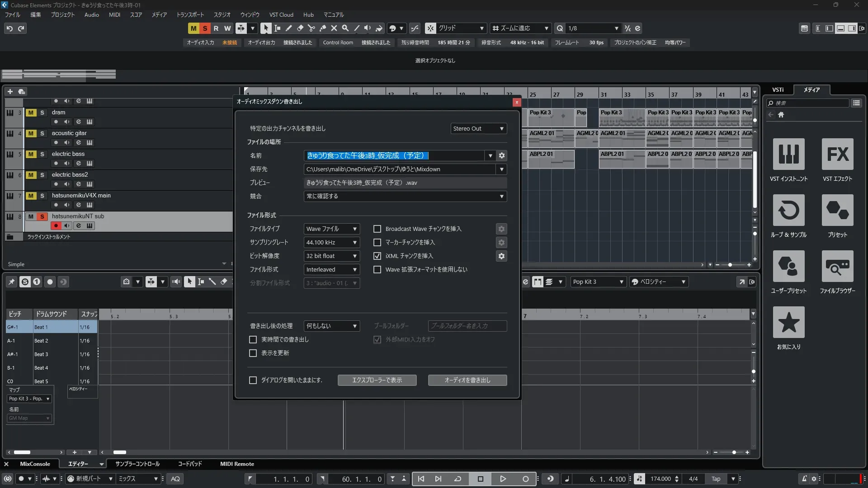Uncheck the iXML chunk checkbox

click(377, 256)
